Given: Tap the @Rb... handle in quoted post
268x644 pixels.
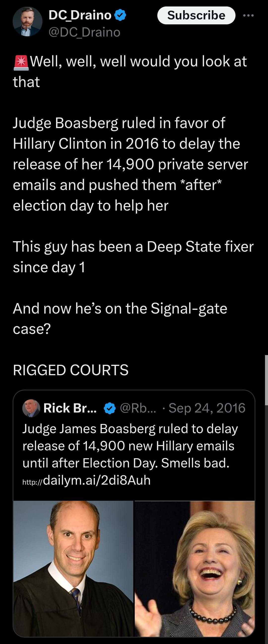Looking at the screenshot, I should coord(138,408).
